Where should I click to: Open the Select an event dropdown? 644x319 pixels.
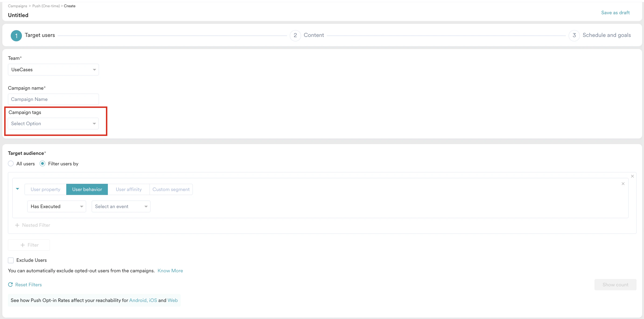click(121, 206)
